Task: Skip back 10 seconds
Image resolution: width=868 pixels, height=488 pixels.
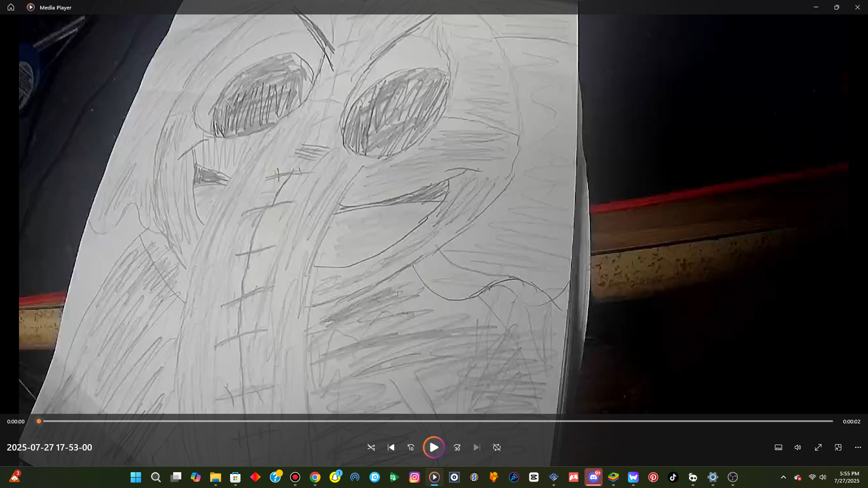Action: tap(411, 447)
